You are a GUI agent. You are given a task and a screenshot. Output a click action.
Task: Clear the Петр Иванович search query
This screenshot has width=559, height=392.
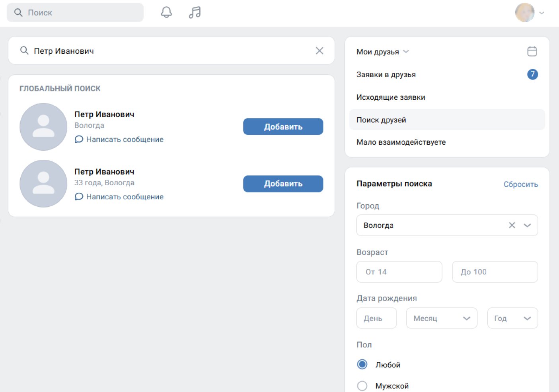click(319, 51)
